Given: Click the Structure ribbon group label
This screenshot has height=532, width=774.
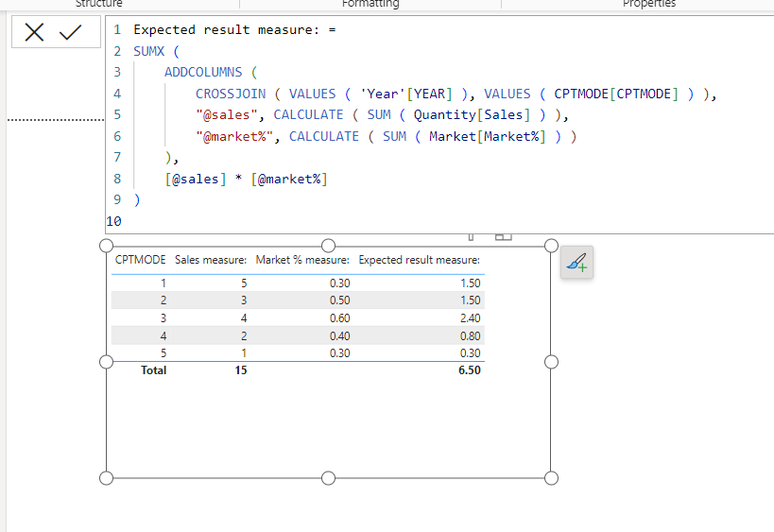Looking at the screenshot, I should pyautogui.click(x=98, y=4).
